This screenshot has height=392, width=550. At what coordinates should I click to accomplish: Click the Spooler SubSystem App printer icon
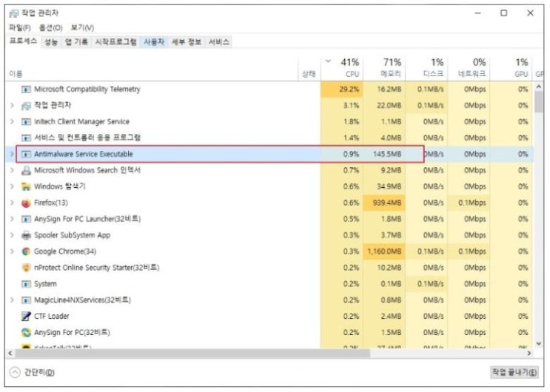(26, 235)
